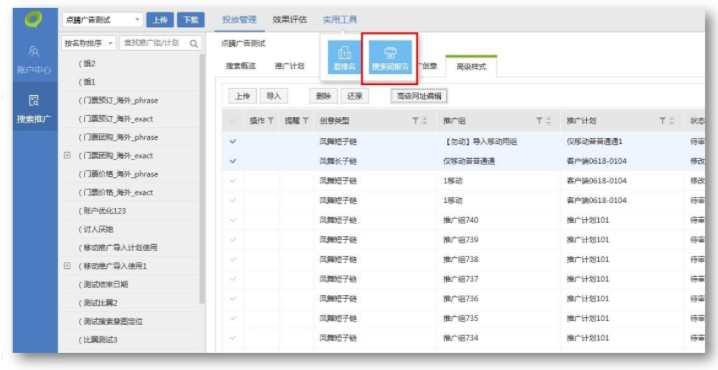Check the row for 推广组739
Viewport: 718px width, 370px height.
[x=233, y=240]
